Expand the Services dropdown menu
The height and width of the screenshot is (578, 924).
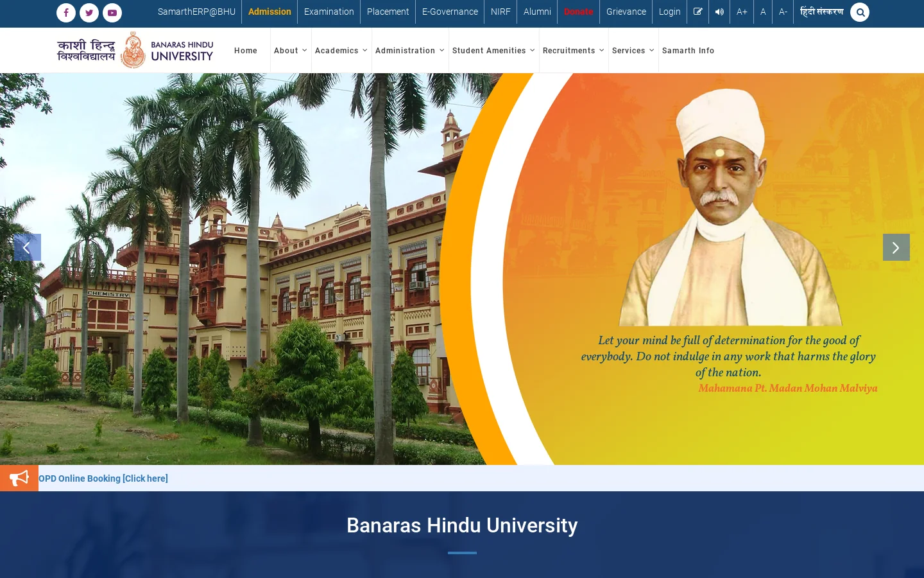(x=633, y=51)
